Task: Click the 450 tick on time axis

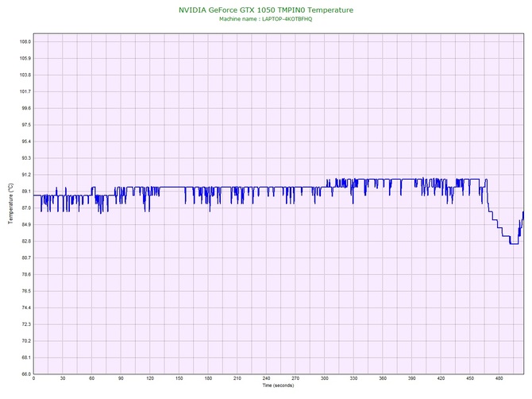Action: coord(470,378)
